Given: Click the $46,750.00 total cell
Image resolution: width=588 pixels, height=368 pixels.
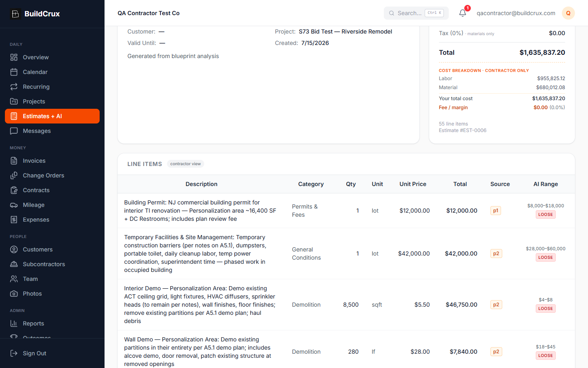Looking at the screenshot, I should (461, 305).
